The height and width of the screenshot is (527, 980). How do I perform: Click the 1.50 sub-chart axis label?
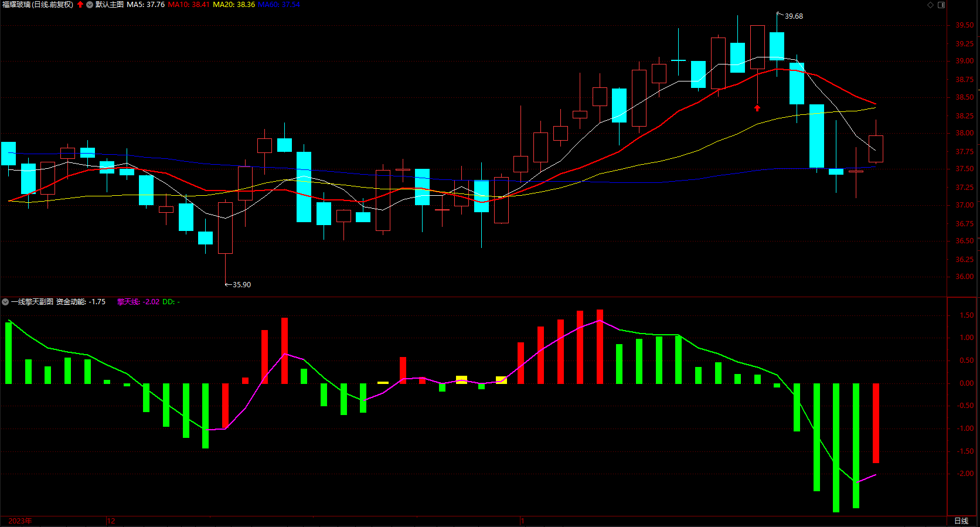[967, 315]
